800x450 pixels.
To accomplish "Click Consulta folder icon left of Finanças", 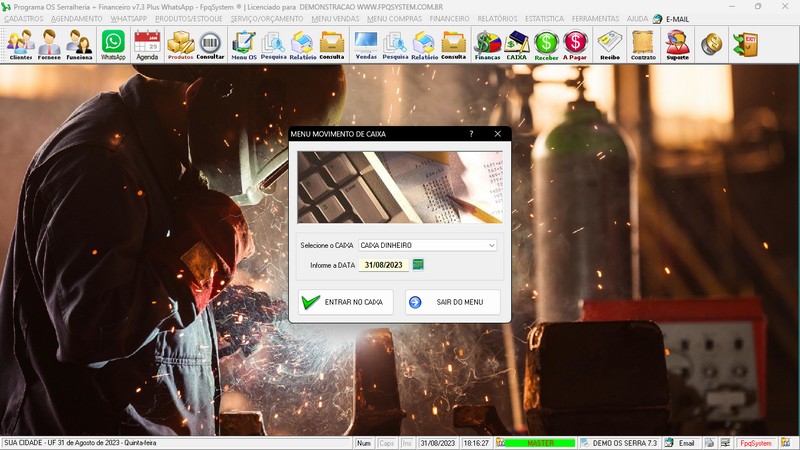I will coord(454,45).
